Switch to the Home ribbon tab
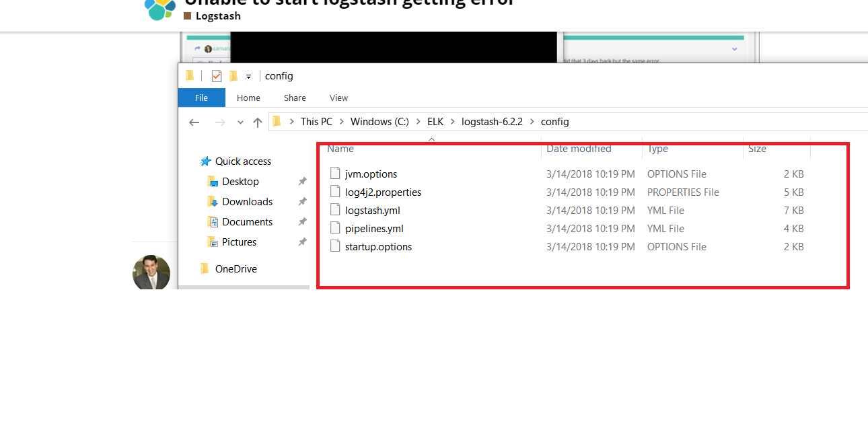The width and height of the screenshot is (868, 436). pyautogui.click(x=248, y=98)
